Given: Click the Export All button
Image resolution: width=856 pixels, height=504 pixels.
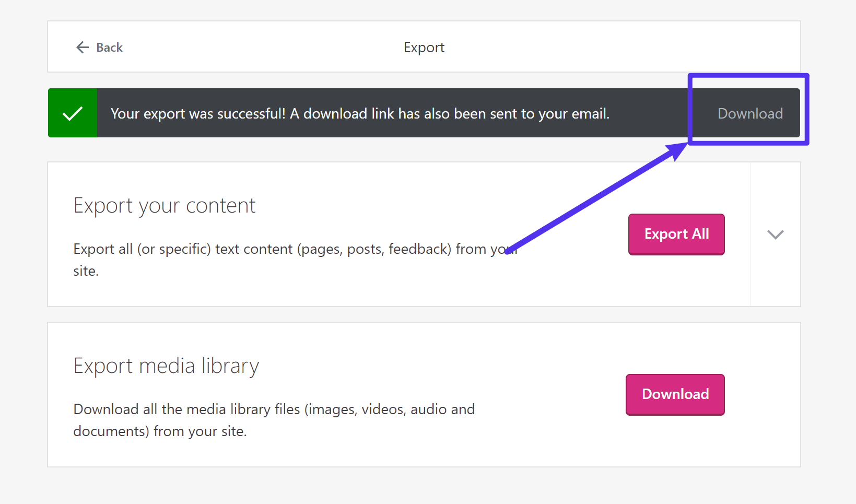Looking at the screenshot, I should 676,234.
